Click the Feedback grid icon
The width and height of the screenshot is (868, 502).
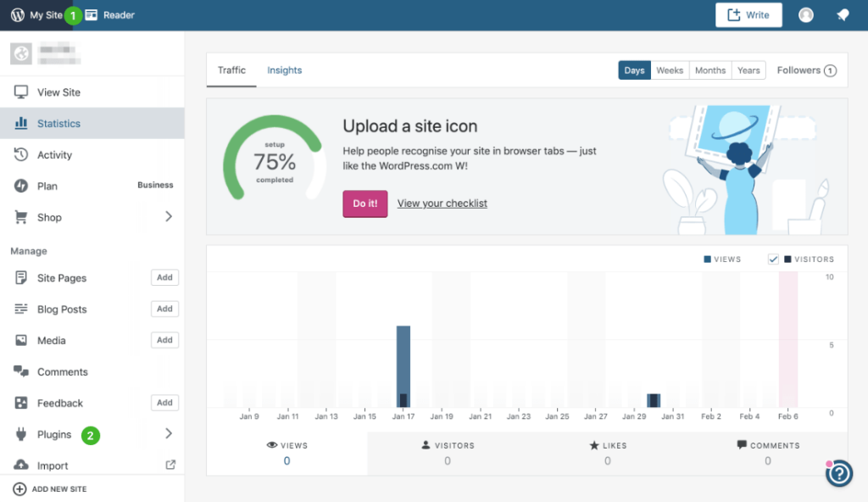(x=21, y=403)
